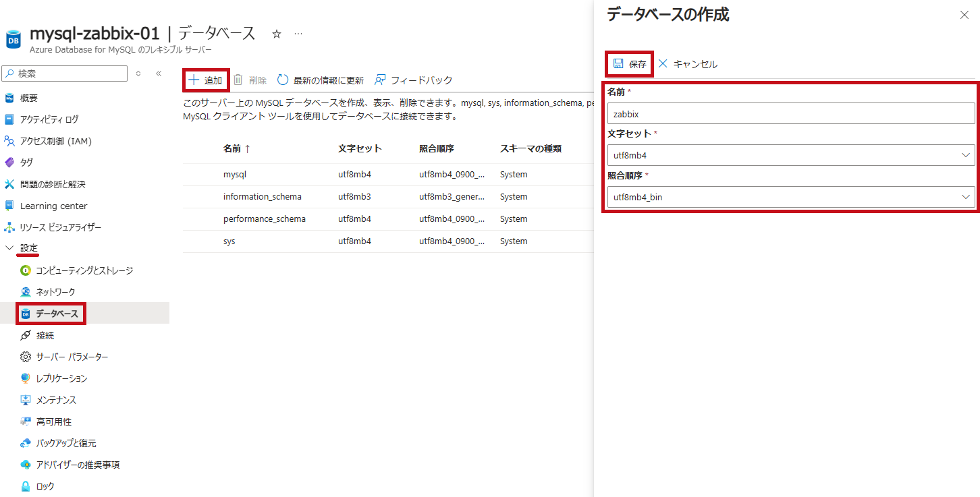Click the サーバー パラメーター gear icon

click(x=26, y=357)
